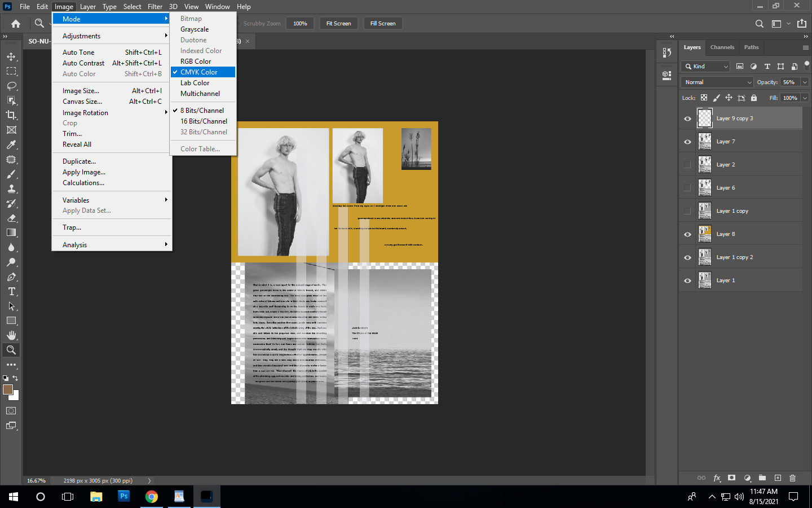Create a new group folder icon
This screenshot has height=508, width=812.
[x=762, y=478]
